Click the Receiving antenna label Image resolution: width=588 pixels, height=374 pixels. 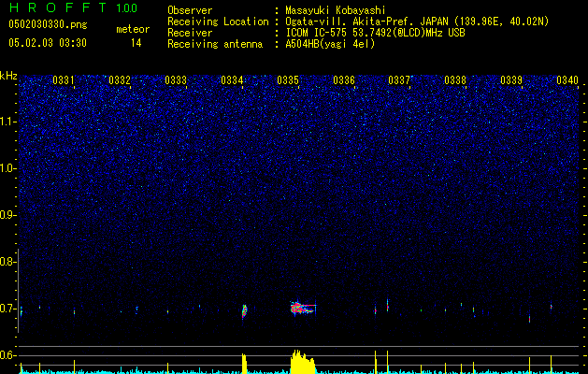[x=215, y=44]
